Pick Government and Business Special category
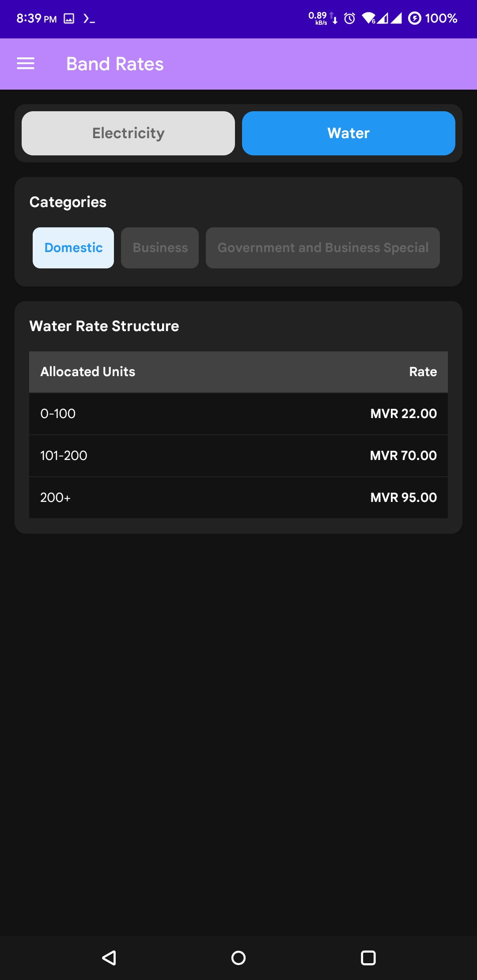This screenshot has height=980, width=477. pyautogui.click(x=323, y=248)
